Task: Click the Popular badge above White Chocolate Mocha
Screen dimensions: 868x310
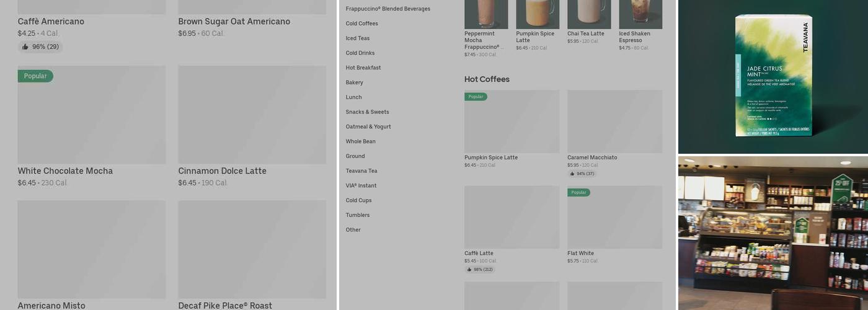Action: click(35, 76)
